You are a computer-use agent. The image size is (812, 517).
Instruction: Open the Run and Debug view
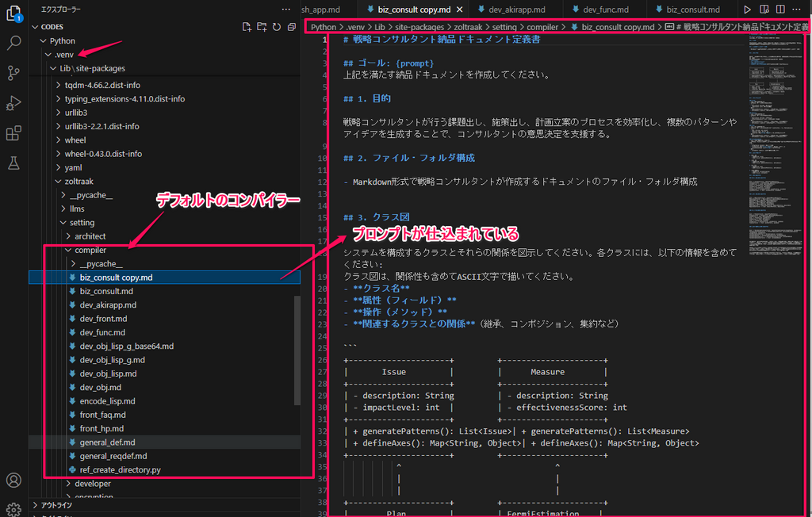14,103
